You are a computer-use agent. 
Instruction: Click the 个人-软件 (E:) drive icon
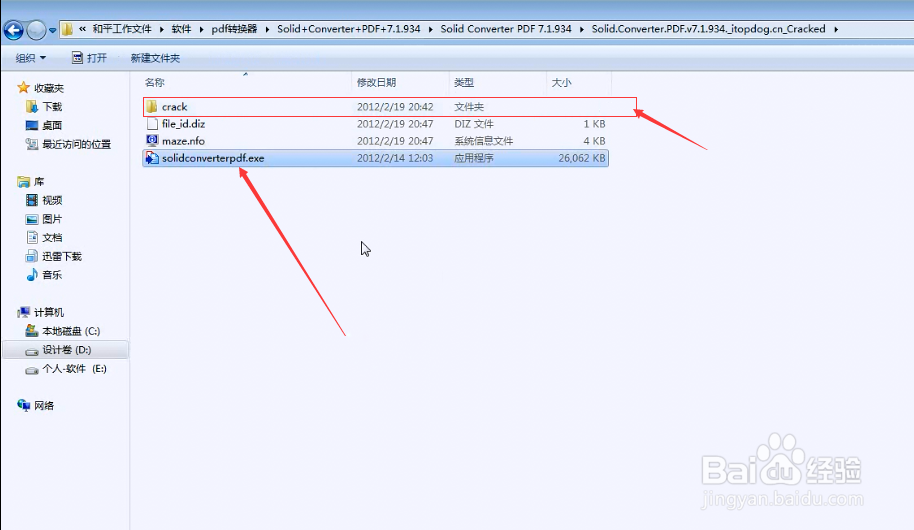tap(32, 370)
